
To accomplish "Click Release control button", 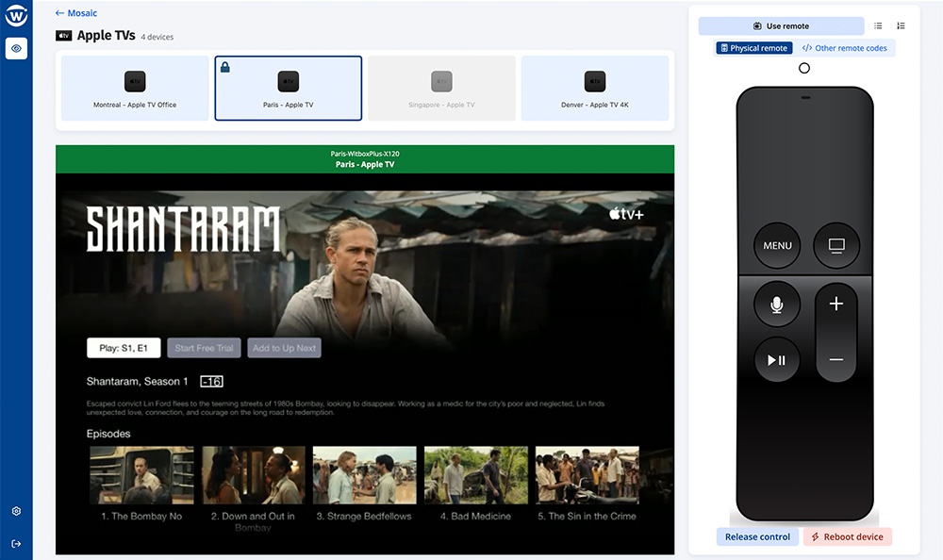I will (x=757, y=536).
